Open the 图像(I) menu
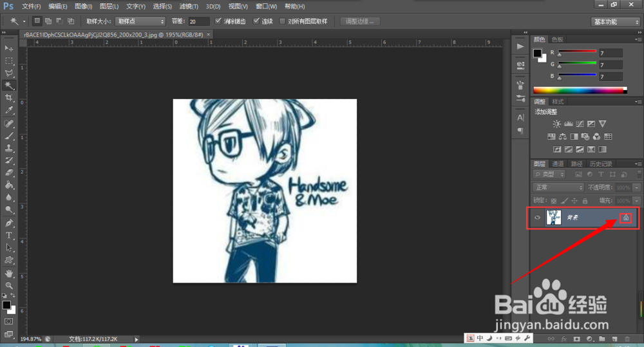Image resolution: width=644 pixels, height=347 pixels. (83, 6)
